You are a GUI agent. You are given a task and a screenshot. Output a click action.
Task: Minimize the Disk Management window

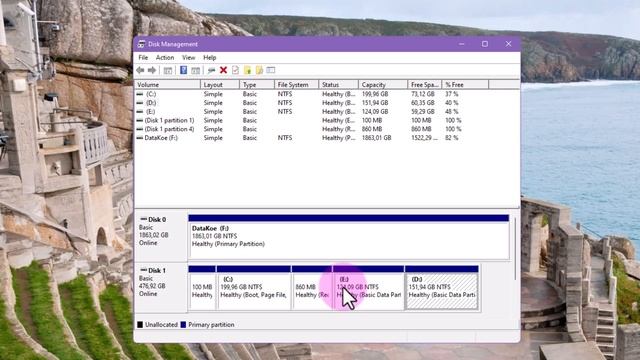(x=462, y=44)
